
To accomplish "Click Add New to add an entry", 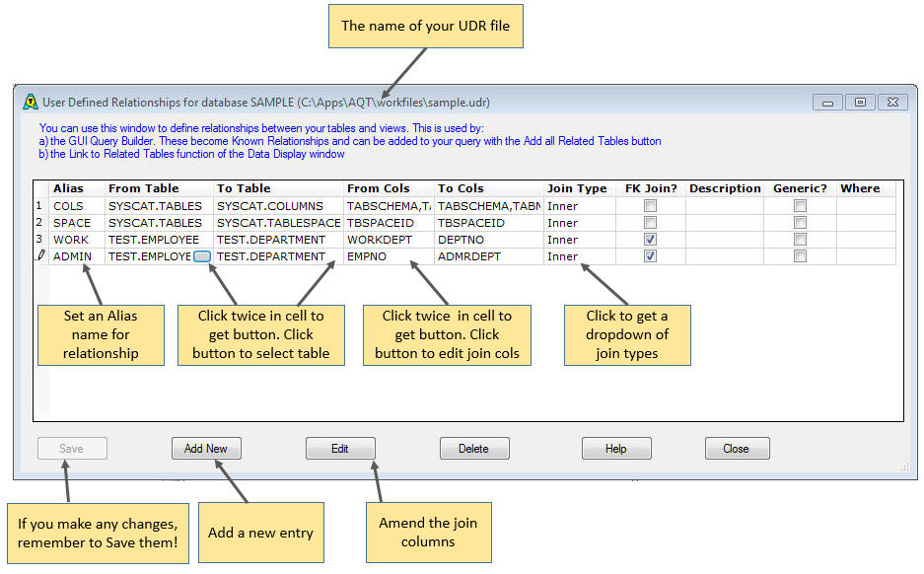I will [206, 449].
